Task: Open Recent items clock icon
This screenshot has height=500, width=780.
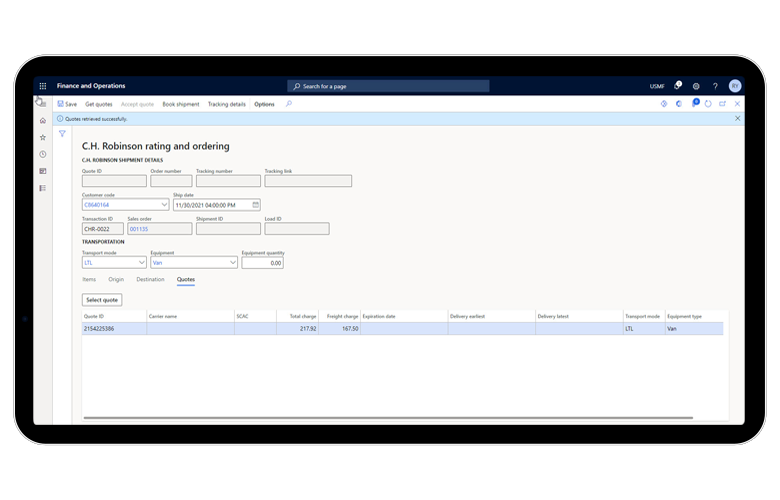Action: pyautogui.click(x=43, y=154)
